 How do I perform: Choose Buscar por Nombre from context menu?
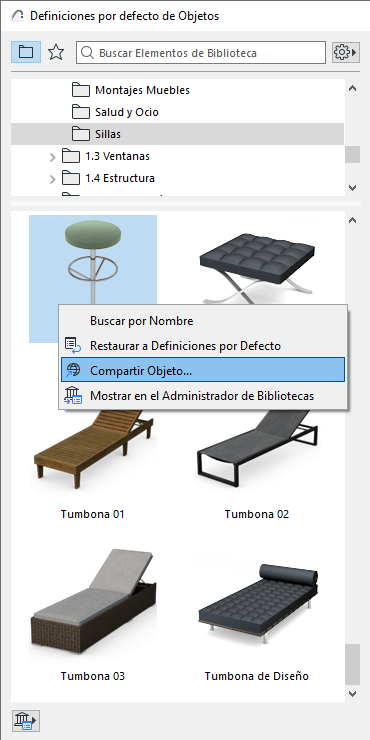(x=203, y=321)
